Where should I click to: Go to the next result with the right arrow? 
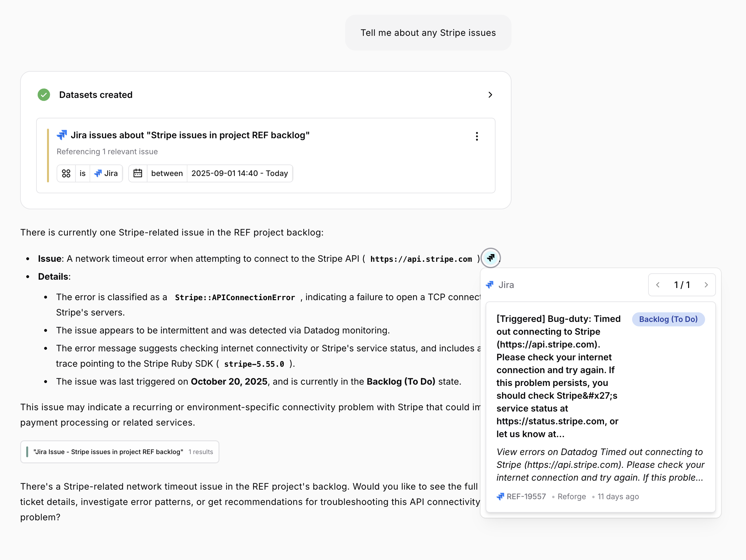[x=706, y=285]
